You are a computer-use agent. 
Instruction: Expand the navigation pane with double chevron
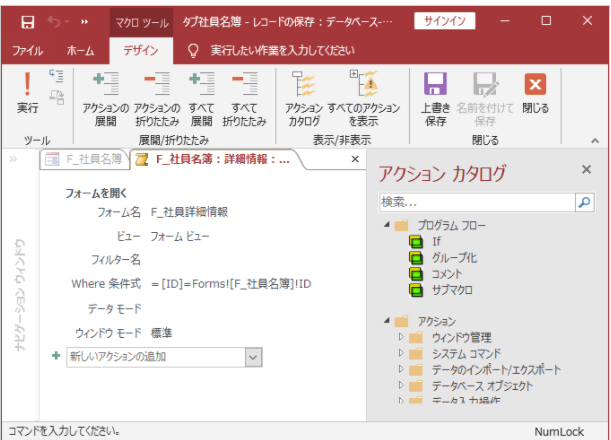click(13, 159)
